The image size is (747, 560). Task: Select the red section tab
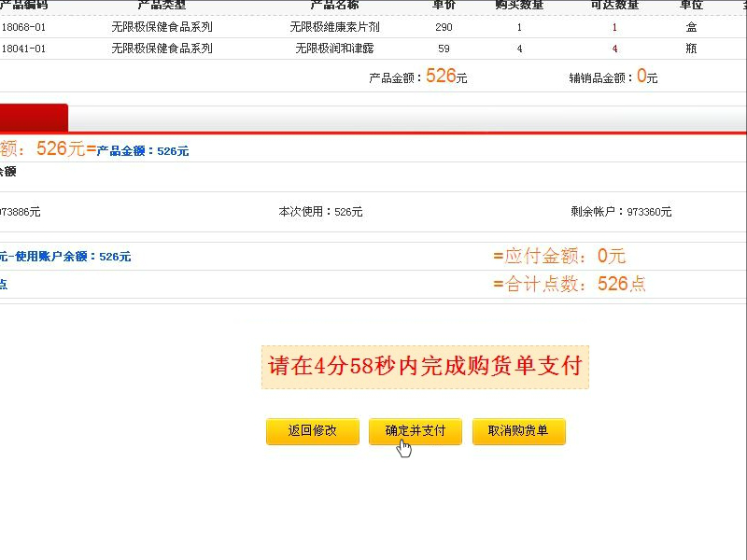click(x=34, y=118)
